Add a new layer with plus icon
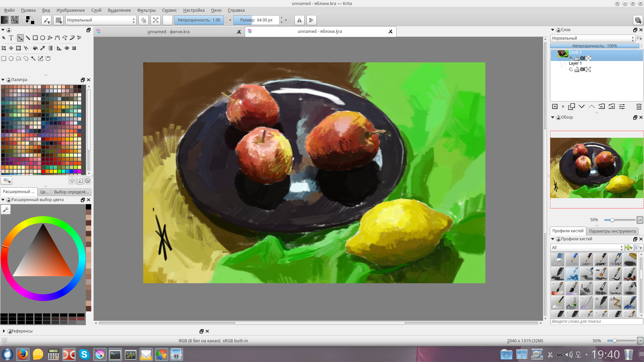 click(x=555, y=107)
